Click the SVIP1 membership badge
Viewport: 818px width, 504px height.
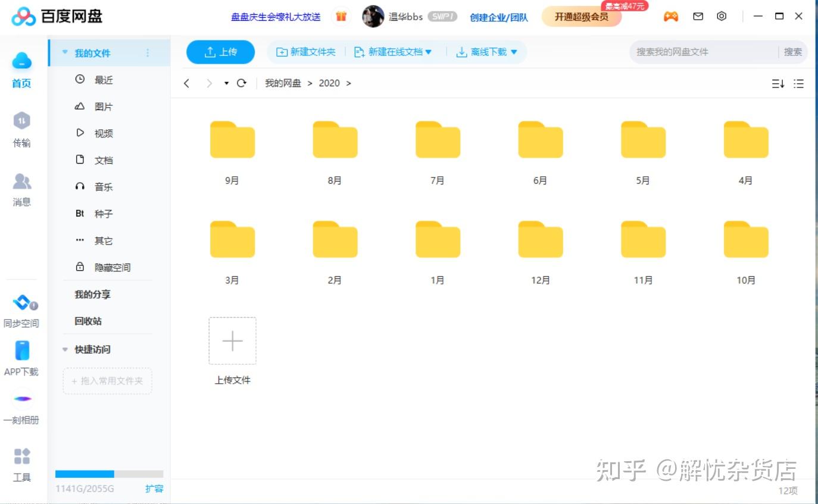coord(442,17)
